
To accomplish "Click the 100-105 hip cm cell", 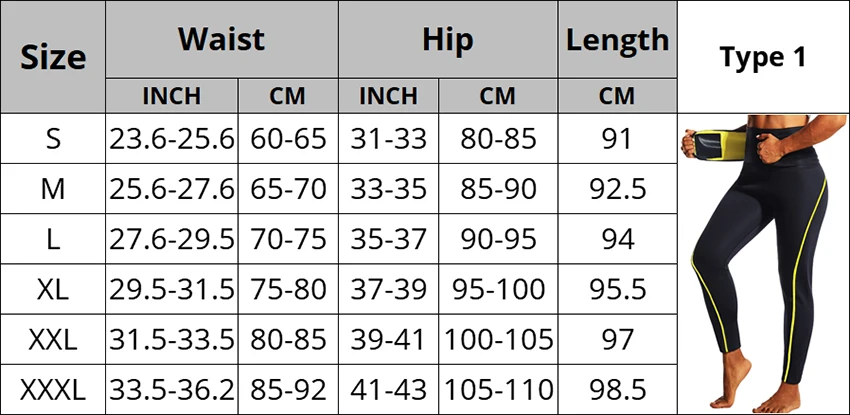I will (498, 340).
